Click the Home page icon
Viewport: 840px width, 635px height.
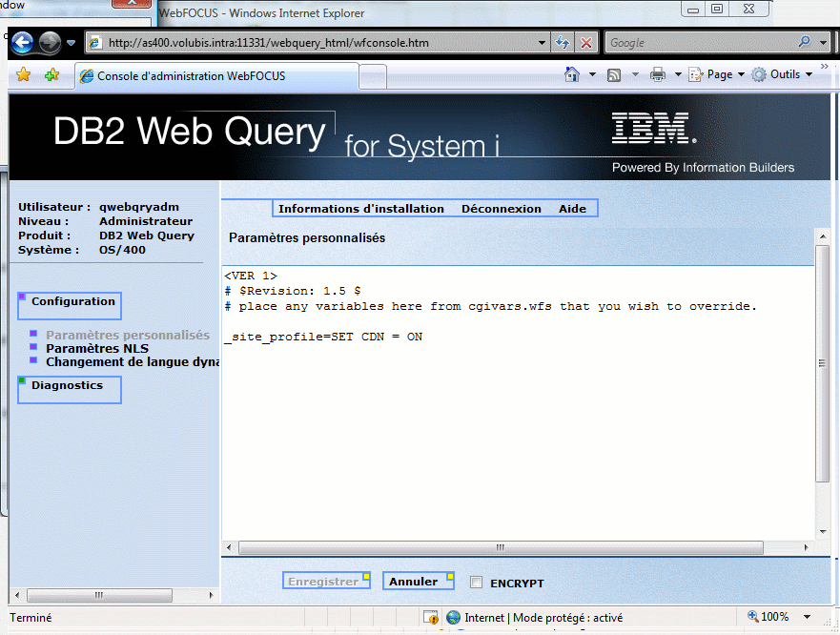click(572, 74)
